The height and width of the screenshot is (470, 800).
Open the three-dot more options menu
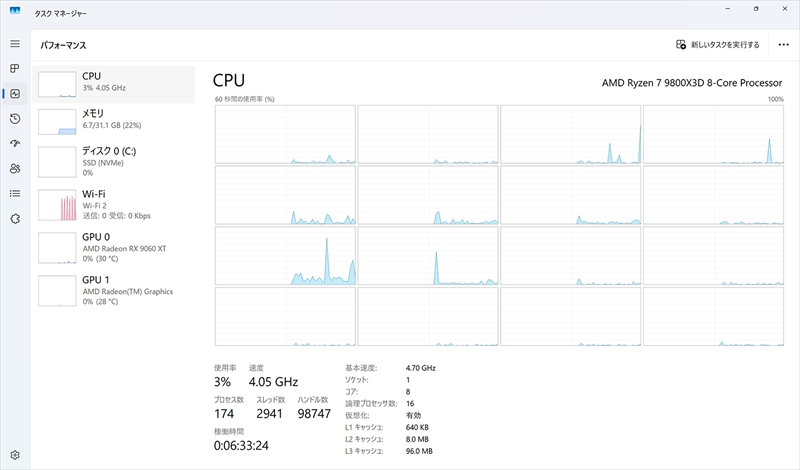click(783, 45)
